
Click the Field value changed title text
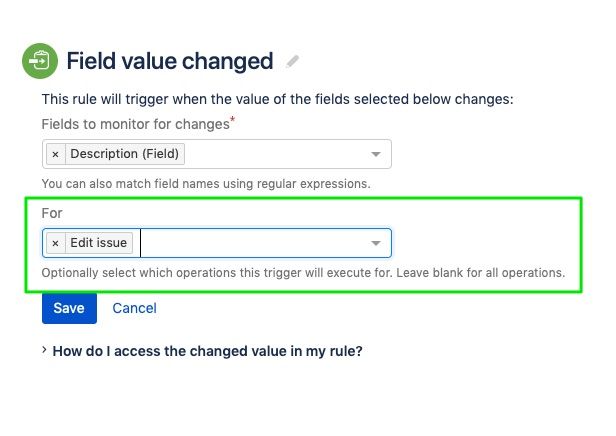click(x=170, y=61)
